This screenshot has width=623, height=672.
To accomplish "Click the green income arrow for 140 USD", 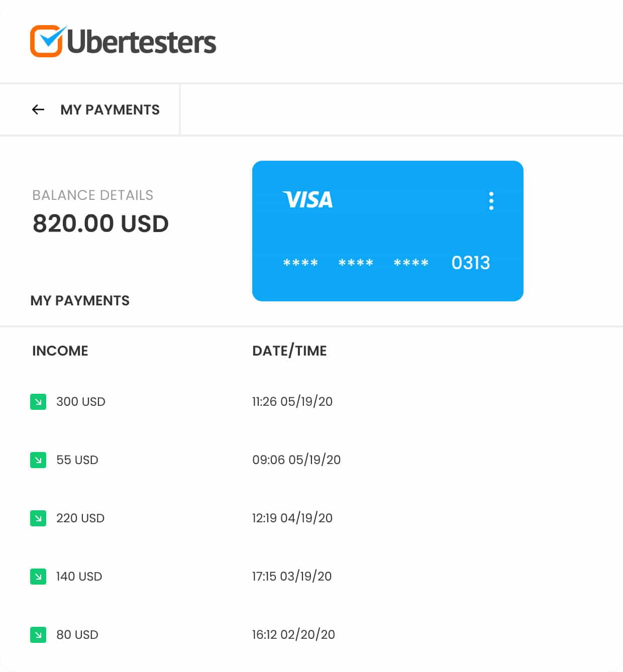I will 38,576.
